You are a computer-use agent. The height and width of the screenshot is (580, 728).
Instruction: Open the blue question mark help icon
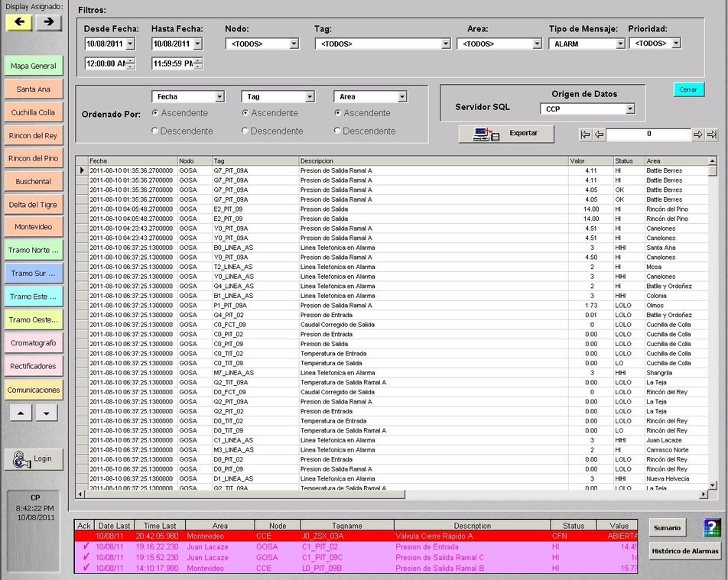click(x=712, y=527)
